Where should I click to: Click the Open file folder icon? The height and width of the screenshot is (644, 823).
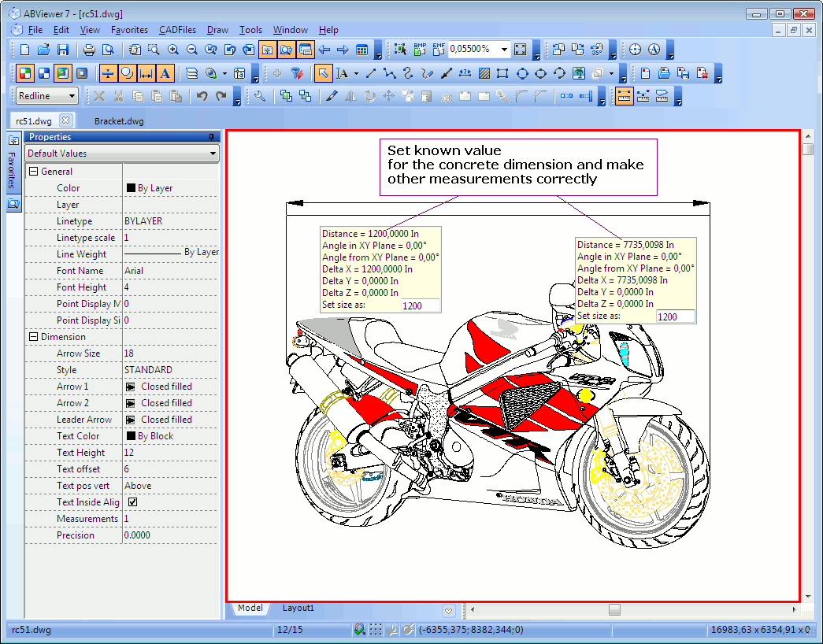click(43, 50)
